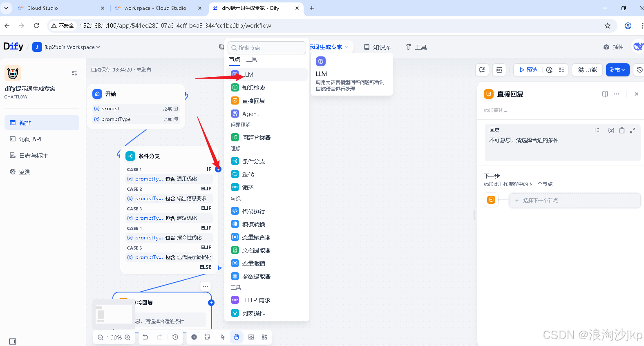Insert variable via {x} icon in 回复 editor
Viewport: 644px width, 346px height.
point(611,130)
